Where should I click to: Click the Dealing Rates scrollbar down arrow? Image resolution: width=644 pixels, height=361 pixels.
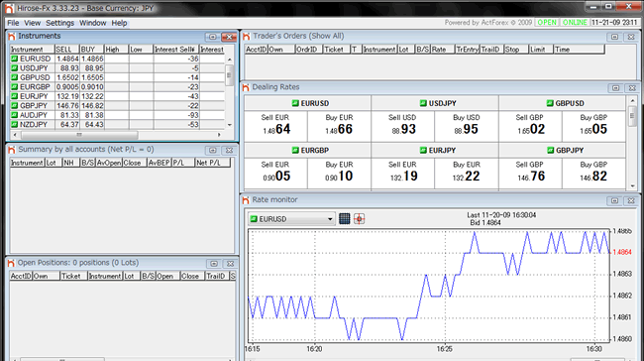(632, 185)
